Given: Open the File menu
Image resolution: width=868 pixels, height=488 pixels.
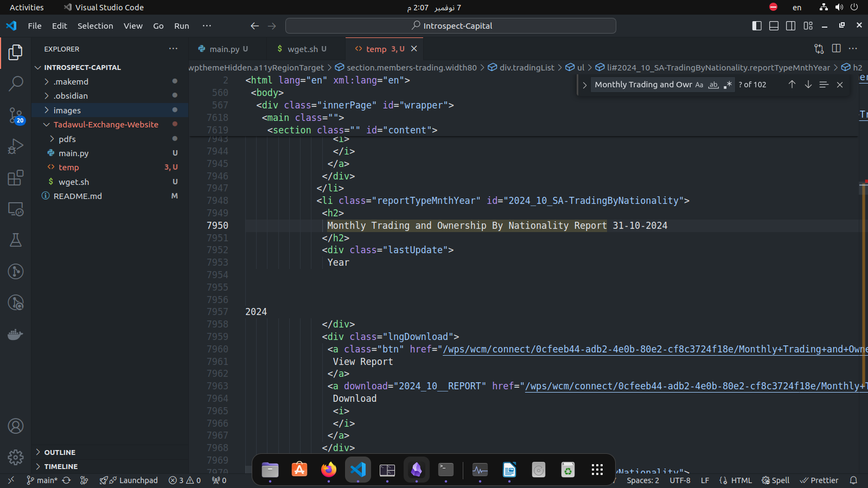Looking at the screenshot, I should pyautogui.click(x=35, y=25).
